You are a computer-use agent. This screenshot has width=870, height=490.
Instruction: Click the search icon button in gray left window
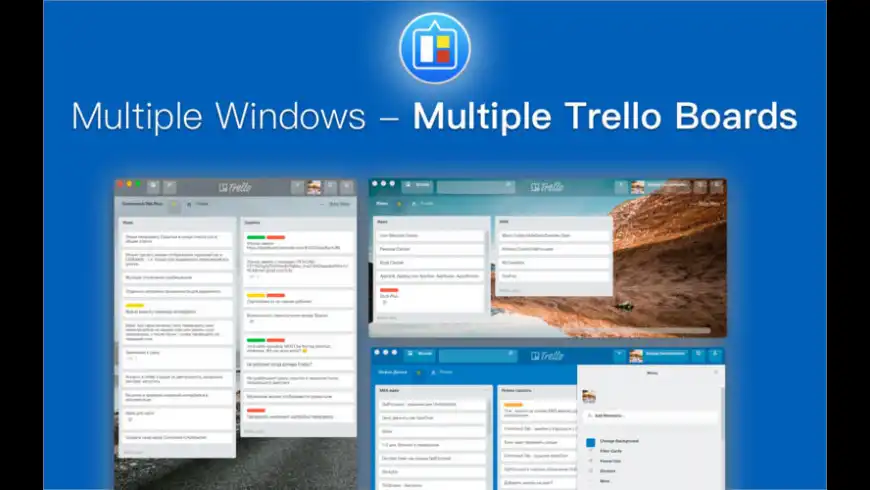click(x=170, y=188)
